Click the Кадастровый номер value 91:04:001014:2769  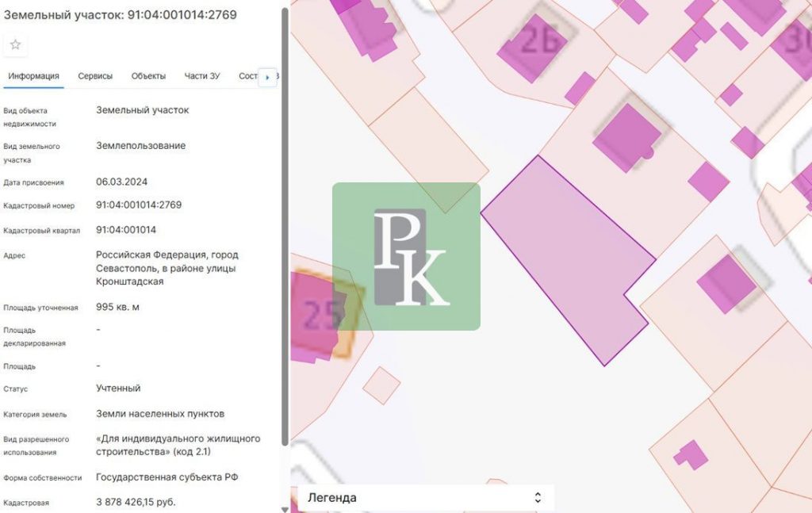pyautogui.click(x=139, y=205)
